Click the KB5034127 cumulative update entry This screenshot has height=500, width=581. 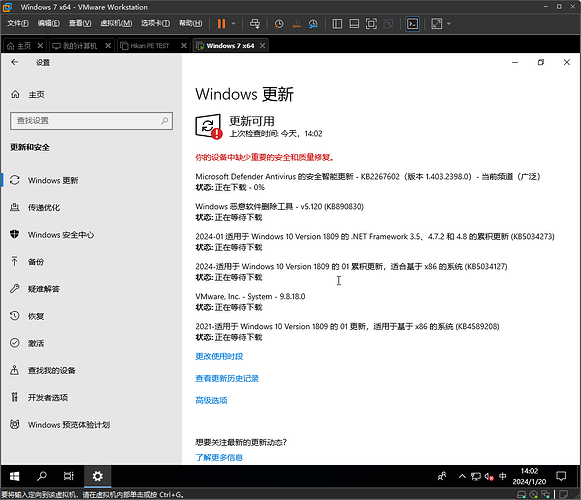[351, 266]
